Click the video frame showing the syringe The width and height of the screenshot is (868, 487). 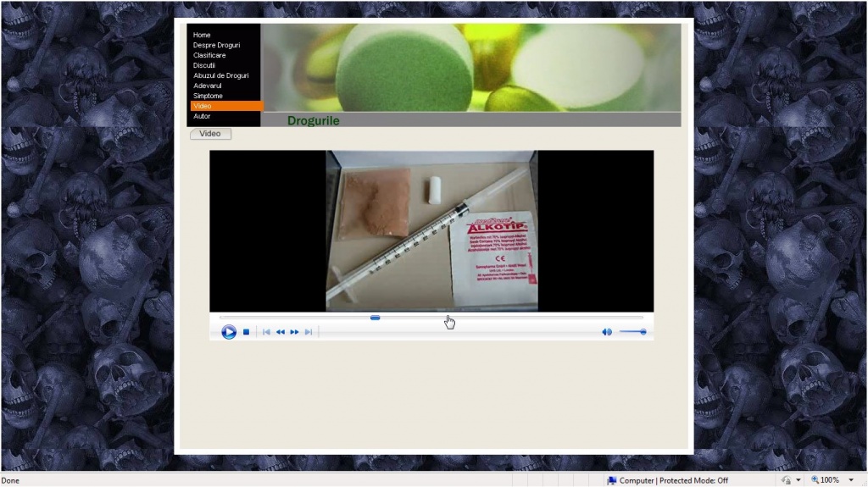431,230
